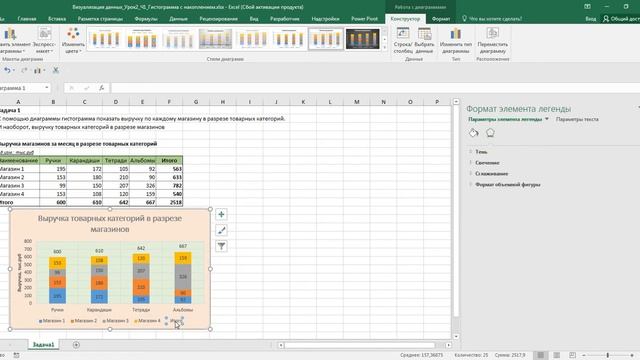Click the Выбрать данные icon
Image resolution: width=640 pixels, height=360 pixels.
pyautogui.click(x=424, y=34)
